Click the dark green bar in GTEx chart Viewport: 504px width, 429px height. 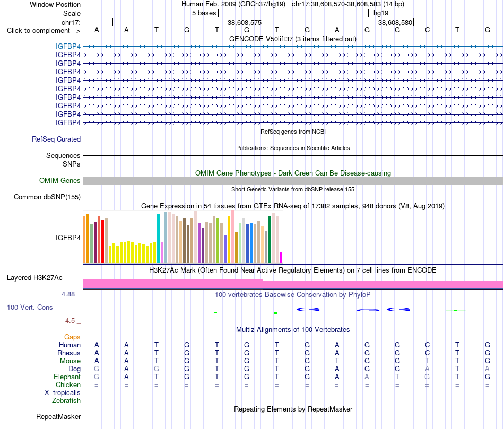[270, 239]
